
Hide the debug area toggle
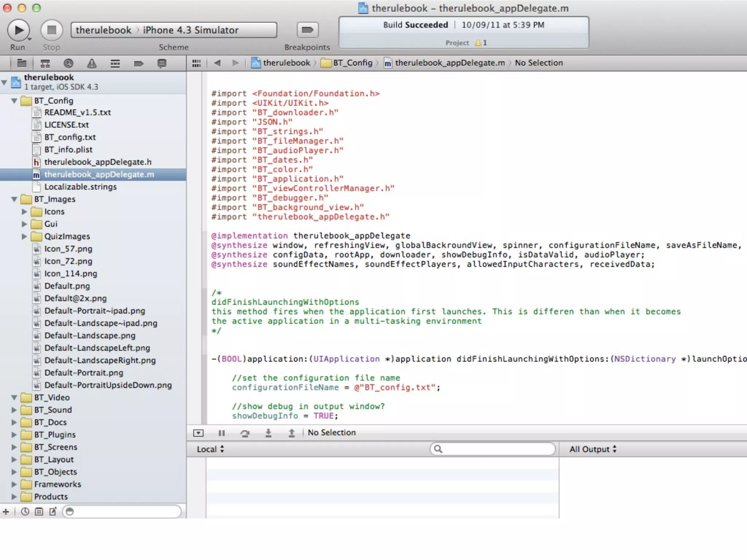point(198,433)
